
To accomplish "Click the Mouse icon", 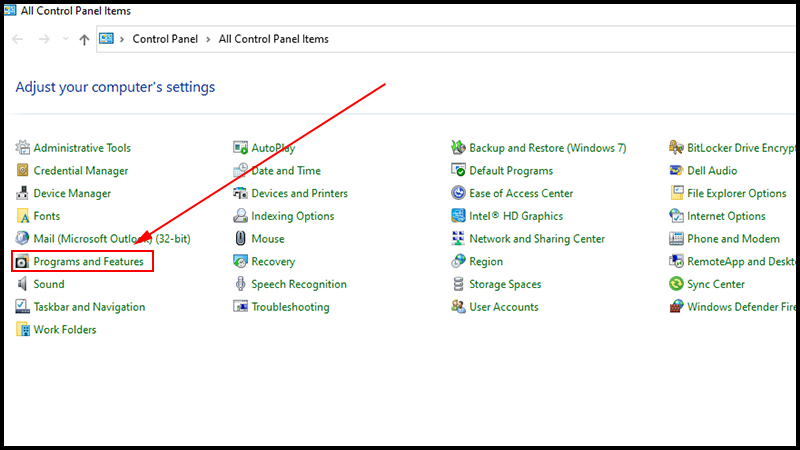I will coord(241,239).
